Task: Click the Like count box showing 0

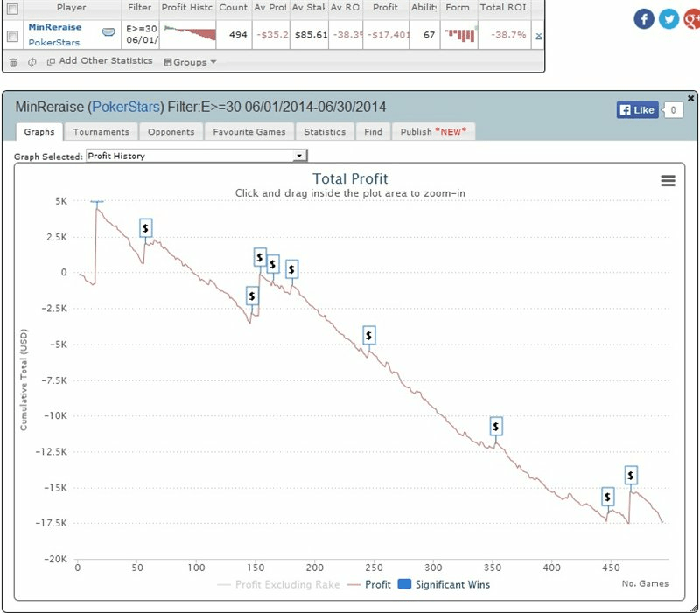Action: (673, 110)
